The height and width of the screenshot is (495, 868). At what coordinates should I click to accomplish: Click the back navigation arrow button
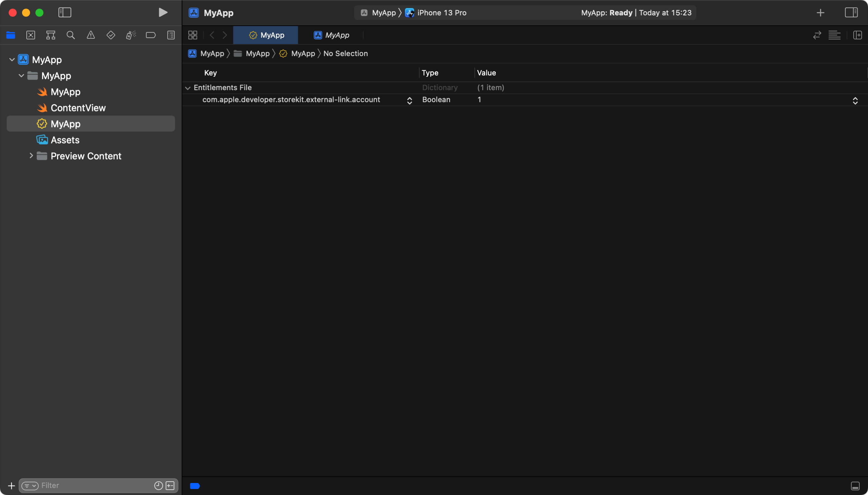[212, 35]
